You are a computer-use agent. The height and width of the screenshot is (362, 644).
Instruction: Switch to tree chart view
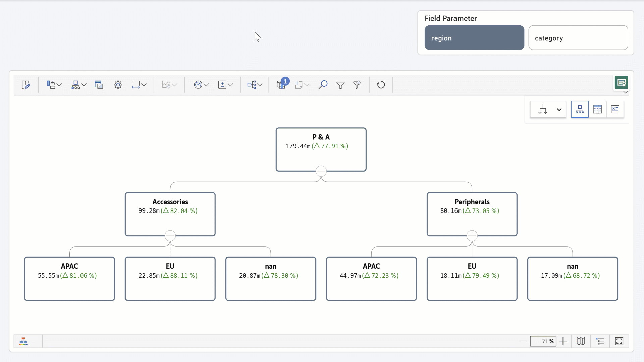(x=580, y=109)
